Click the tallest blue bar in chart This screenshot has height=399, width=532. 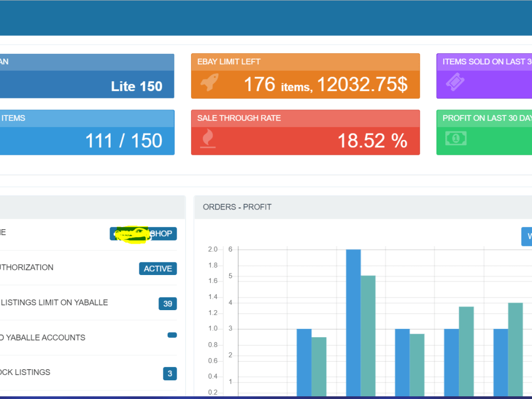(x=353, y=322)
